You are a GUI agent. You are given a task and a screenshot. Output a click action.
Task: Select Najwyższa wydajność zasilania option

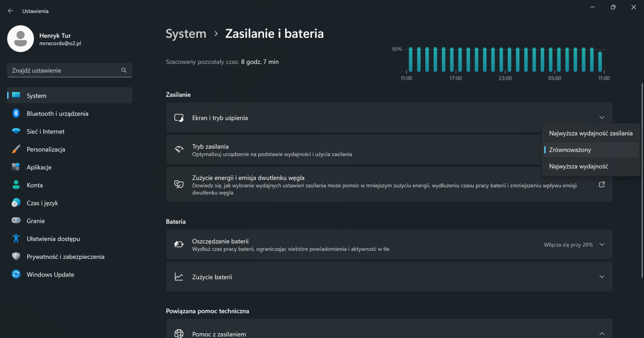[591, 133]
